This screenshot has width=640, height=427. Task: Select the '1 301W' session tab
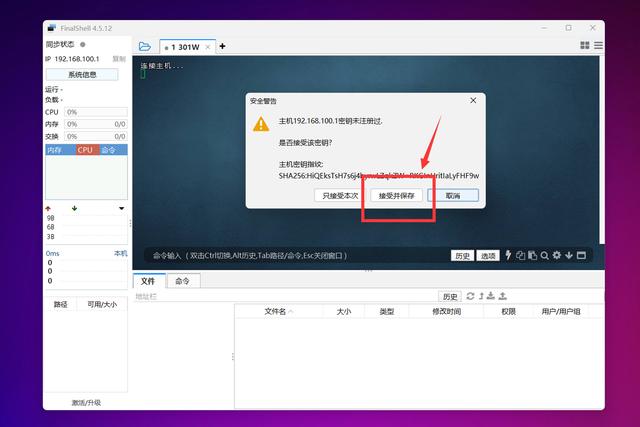coord(185,47)
